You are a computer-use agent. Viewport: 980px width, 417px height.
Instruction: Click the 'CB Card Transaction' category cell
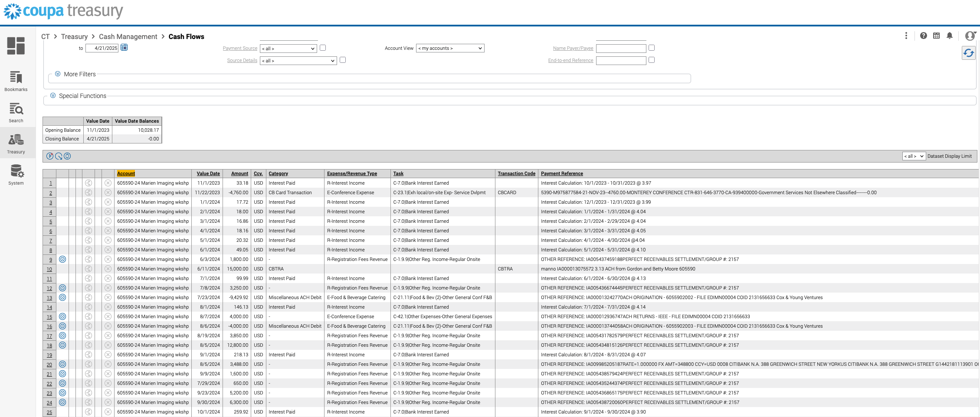pos(295,192)
